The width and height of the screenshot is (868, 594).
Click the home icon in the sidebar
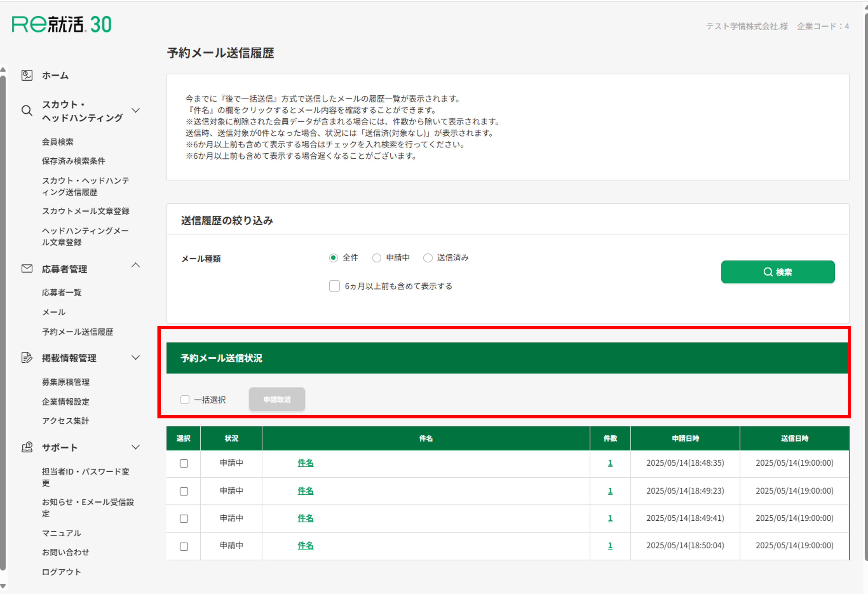pyautogui.click(x=27, y=75)
